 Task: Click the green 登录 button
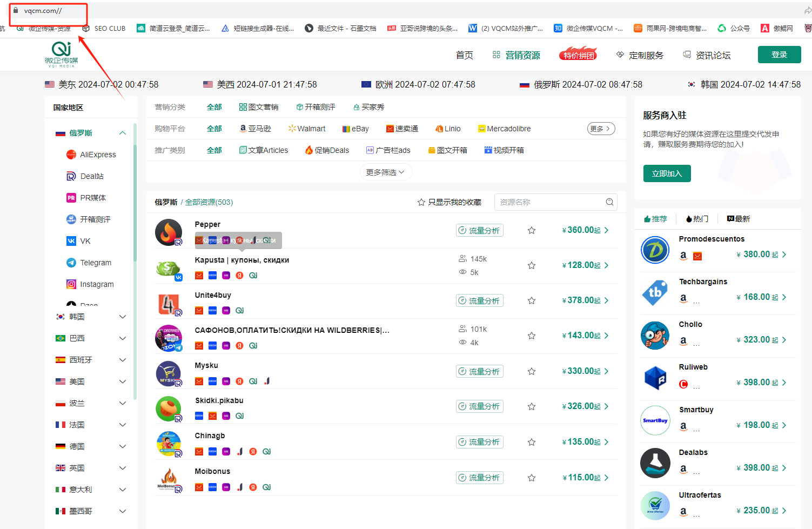[x=779, y=55]
